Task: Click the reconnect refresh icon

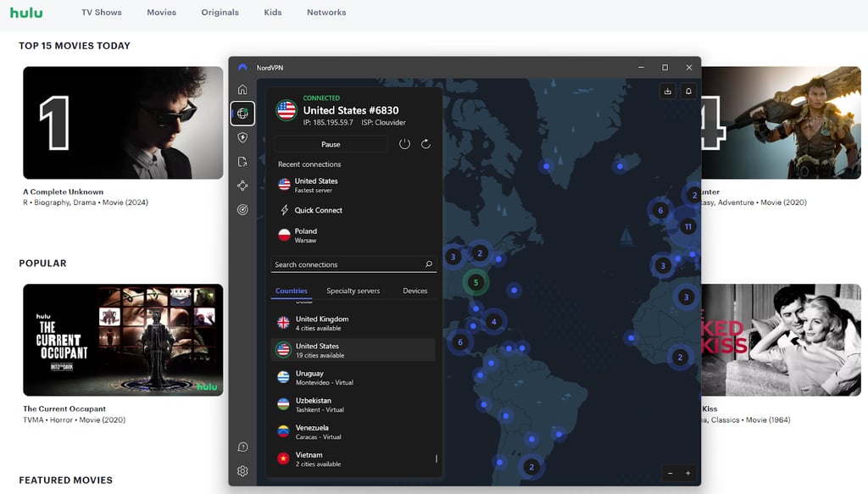Action: [x=426, y=144]
